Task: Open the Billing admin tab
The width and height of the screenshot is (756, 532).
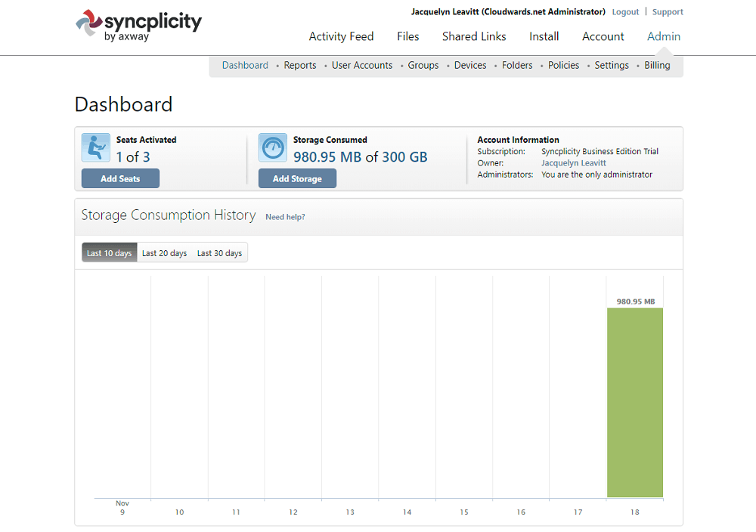Action: pyautogui.click(x=657, y=65)
